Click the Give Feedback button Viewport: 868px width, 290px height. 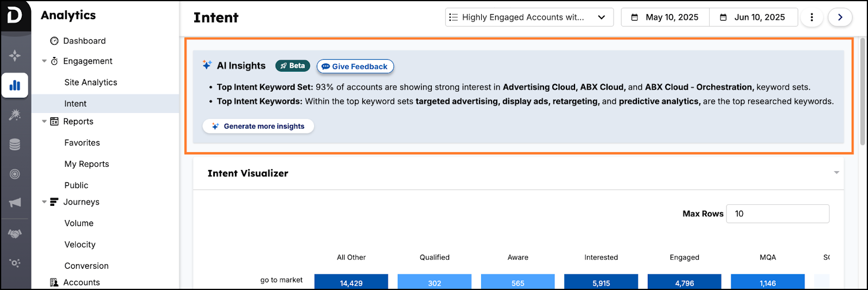tap(355, 66)
